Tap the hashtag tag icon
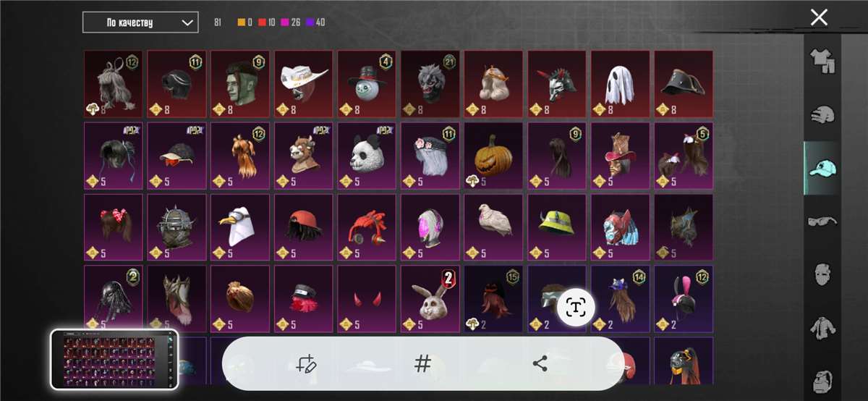This screenshot has width=868, height=401. (x=422, y=364)
